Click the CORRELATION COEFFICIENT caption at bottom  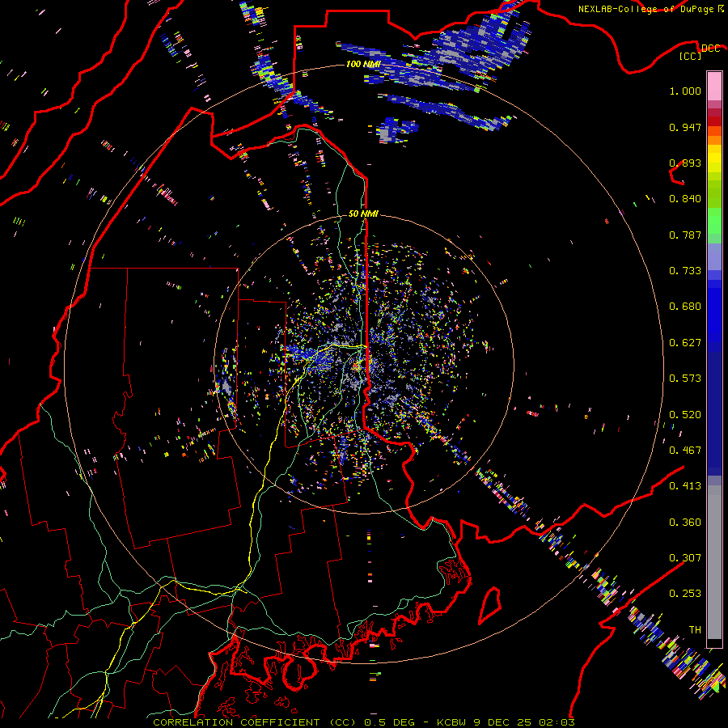[x=364, y=722]
